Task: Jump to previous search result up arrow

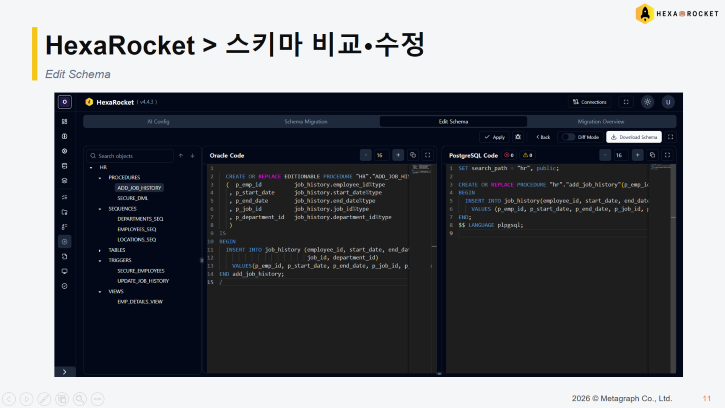Action: coord(181,156)
